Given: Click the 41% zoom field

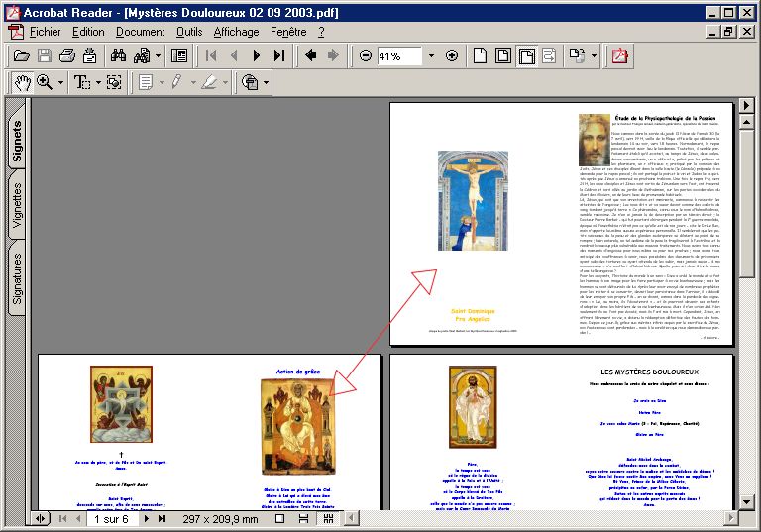Looking at the screenshot, I should pos(399,56).
